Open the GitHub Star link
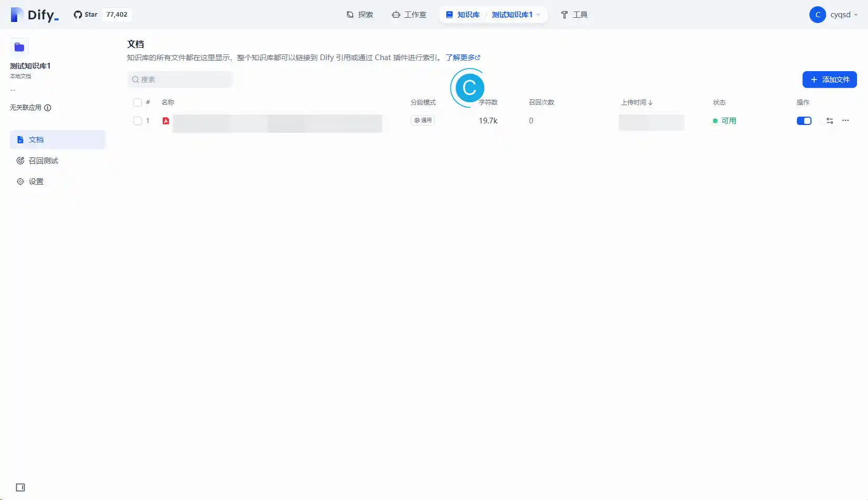Viewport: 868px width, 500px height. 86,15
